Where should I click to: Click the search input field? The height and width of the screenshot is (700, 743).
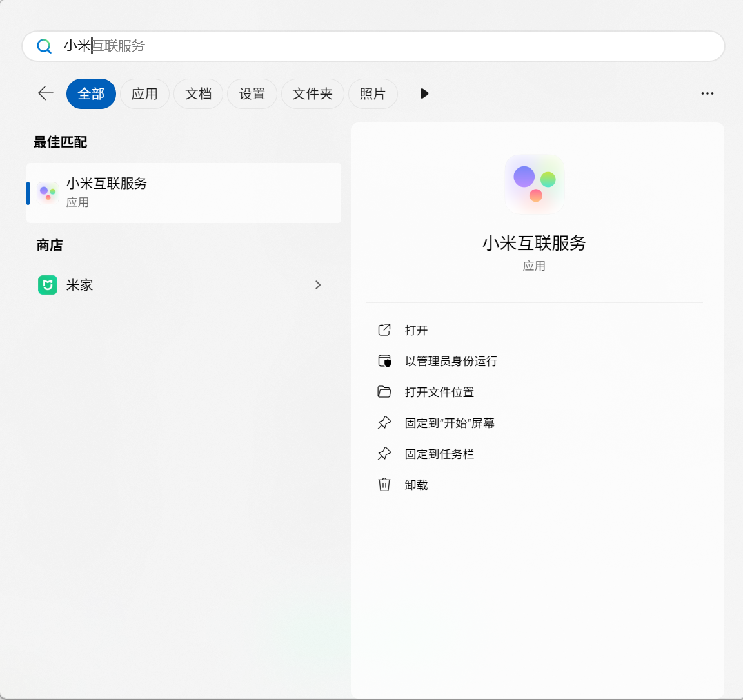tap(373, 46)
